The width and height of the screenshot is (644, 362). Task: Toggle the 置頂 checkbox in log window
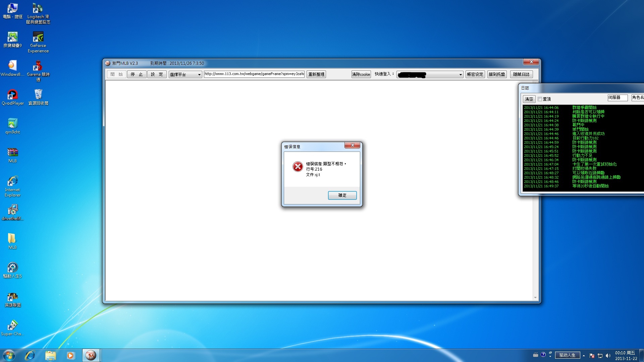[540, 99]
